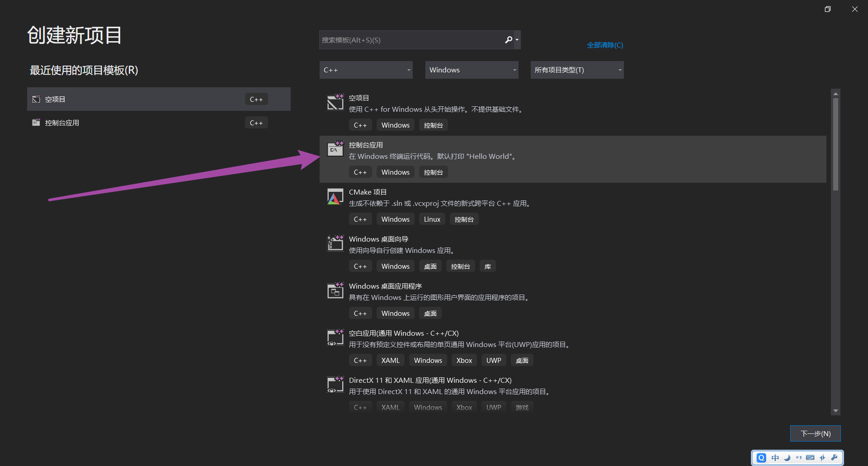This screenshot has height=466, width=868.
Task: Click the scrollbar down arrow
Action: 835,411
